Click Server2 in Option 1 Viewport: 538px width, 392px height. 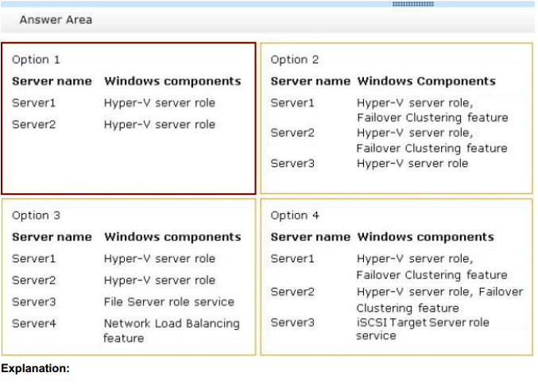pos(33,125)
